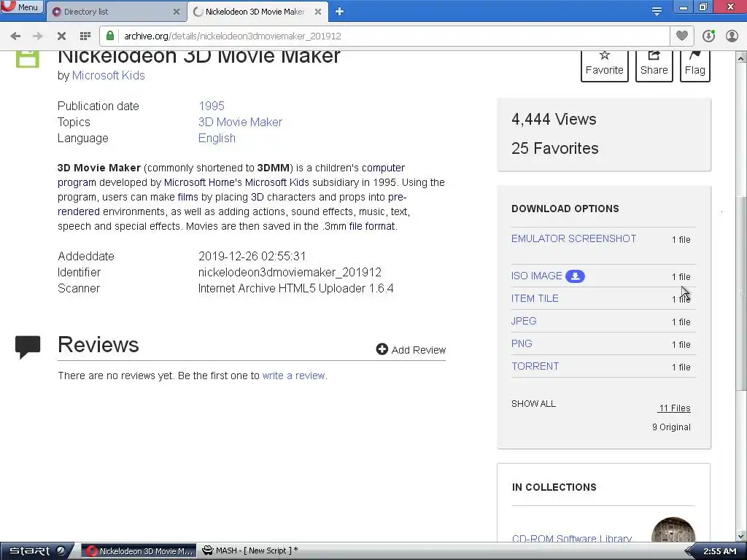Download the TORRENT file

pos(535,366)
